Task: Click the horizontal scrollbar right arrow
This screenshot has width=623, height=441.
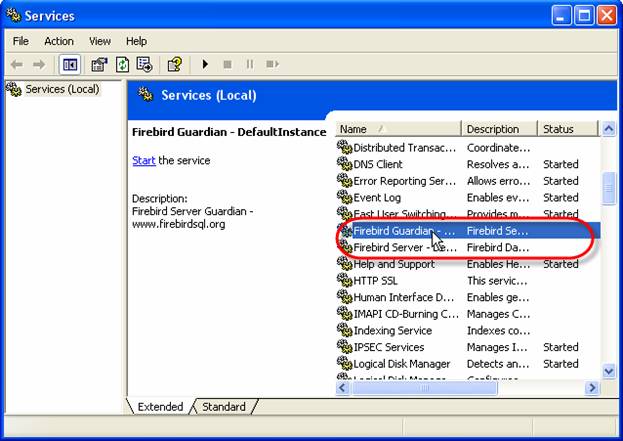Action: point(592,387)
